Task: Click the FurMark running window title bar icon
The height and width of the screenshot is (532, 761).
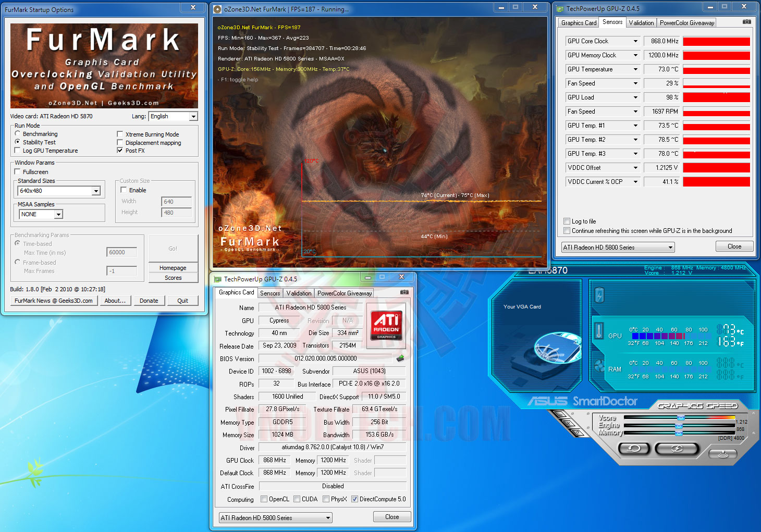Action: [217, 9]
